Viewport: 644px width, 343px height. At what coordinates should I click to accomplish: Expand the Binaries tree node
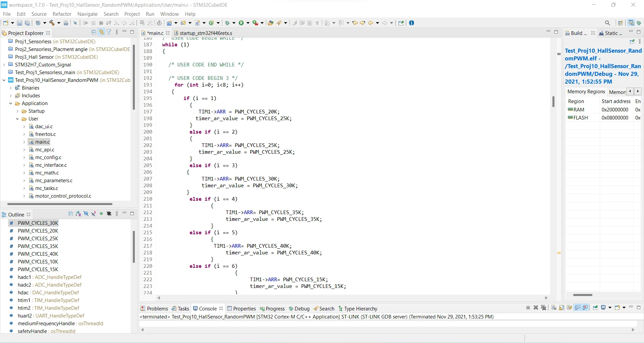point(11,88)
